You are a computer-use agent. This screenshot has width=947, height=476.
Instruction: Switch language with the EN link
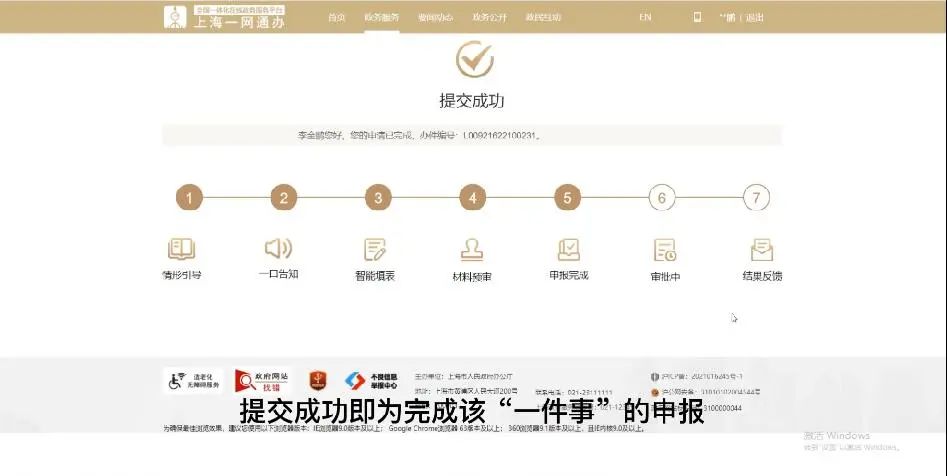(x=645, y=17)
